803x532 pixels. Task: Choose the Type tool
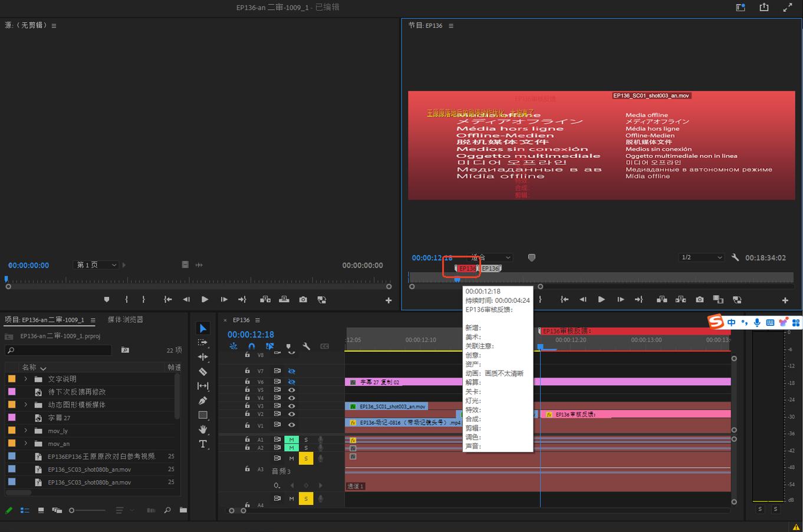click(203, 444)
